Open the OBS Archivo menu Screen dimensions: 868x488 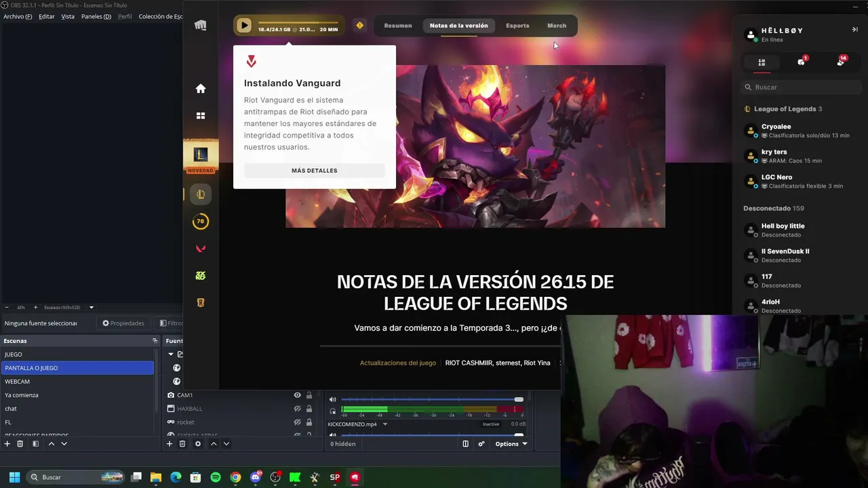(18, 16)
